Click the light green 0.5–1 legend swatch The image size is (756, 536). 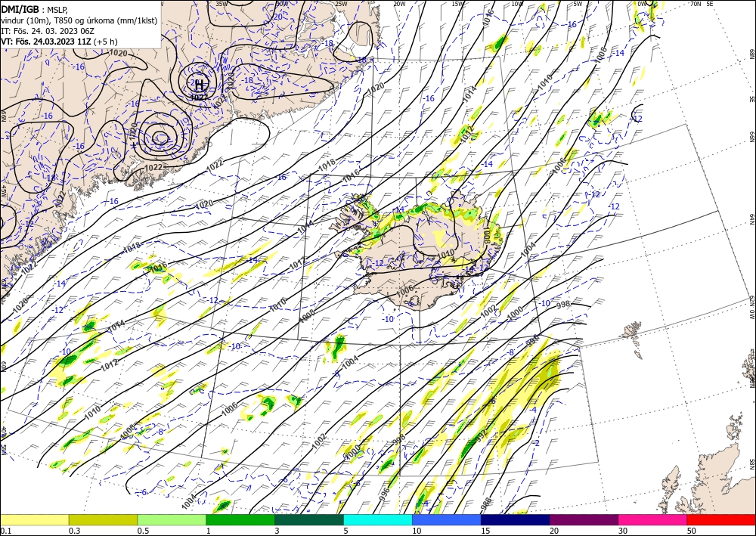(172, 519)
